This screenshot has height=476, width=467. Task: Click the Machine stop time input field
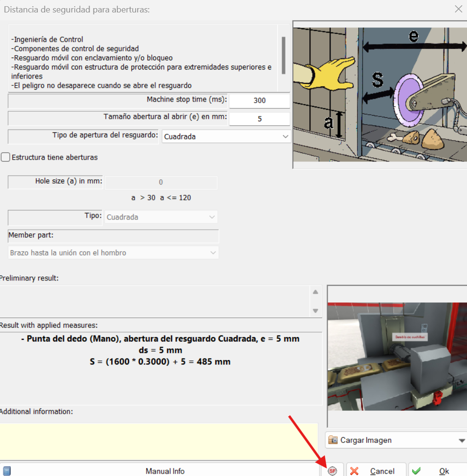[x=260, y=101]
